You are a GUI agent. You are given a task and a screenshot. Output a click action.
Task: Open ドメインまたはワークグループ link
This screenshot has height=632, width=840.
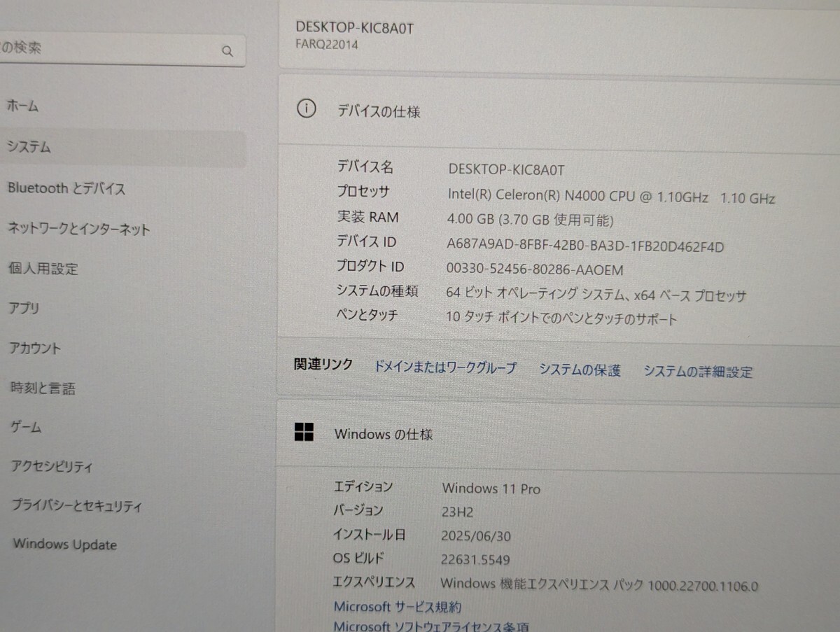(445, 367)
